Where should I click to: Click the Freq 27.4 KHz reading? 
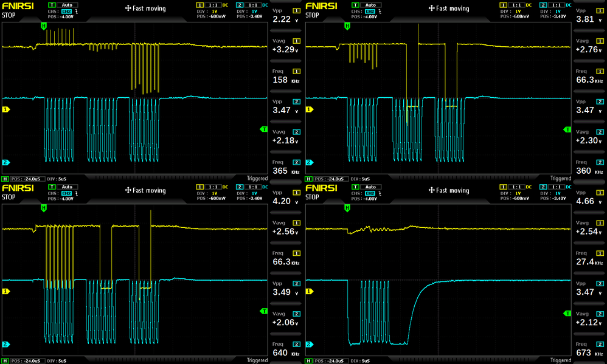point(589,258)
